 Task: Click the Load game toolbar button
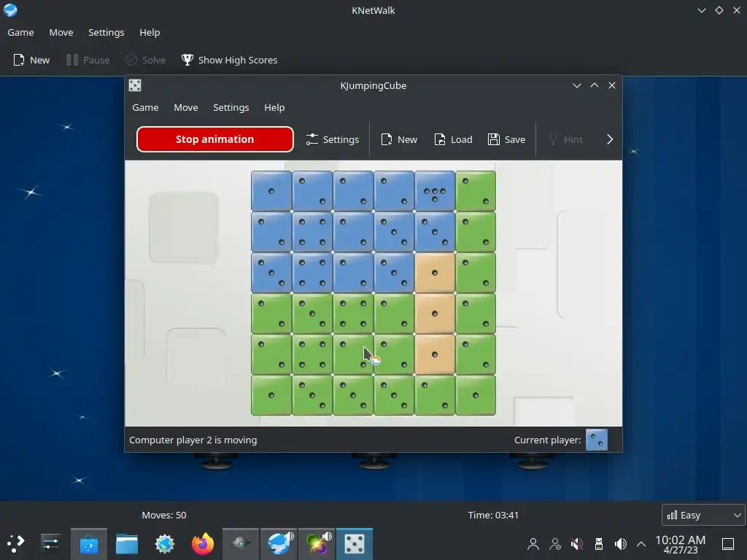[x=453, y=139]
